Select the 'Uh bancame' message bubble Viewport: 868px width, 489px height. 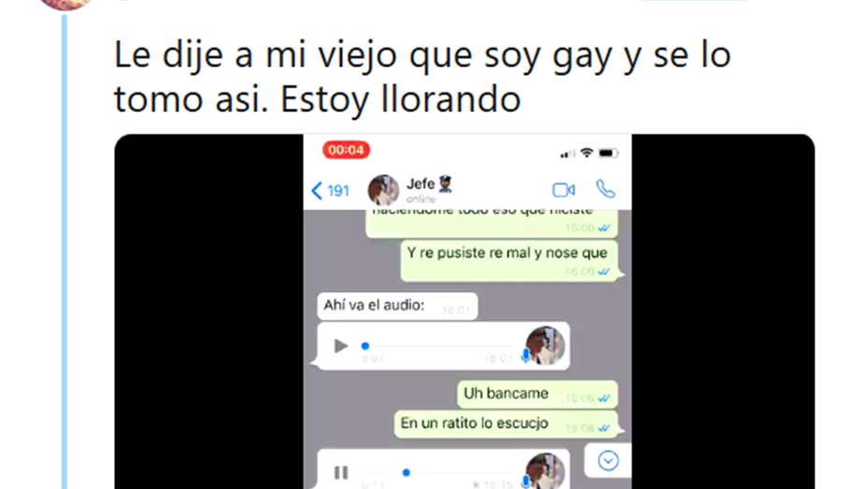(x=537, y=395)
